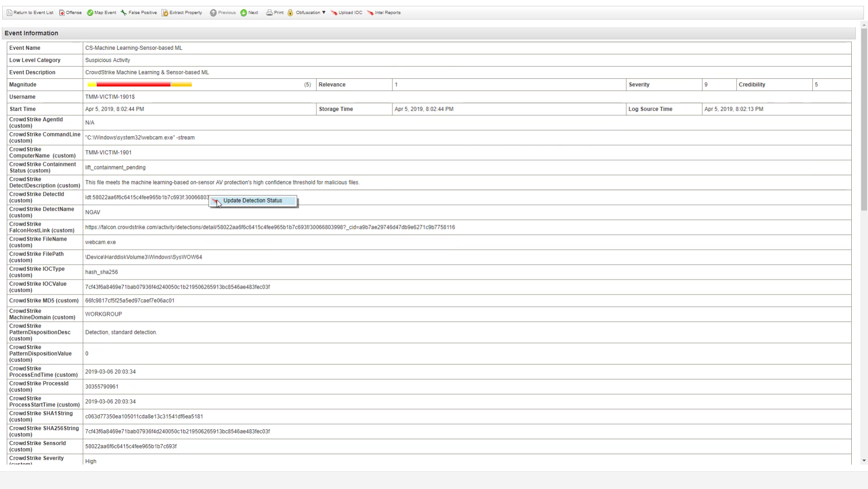Select CrowdStrike Severity value High

point(91,461)
